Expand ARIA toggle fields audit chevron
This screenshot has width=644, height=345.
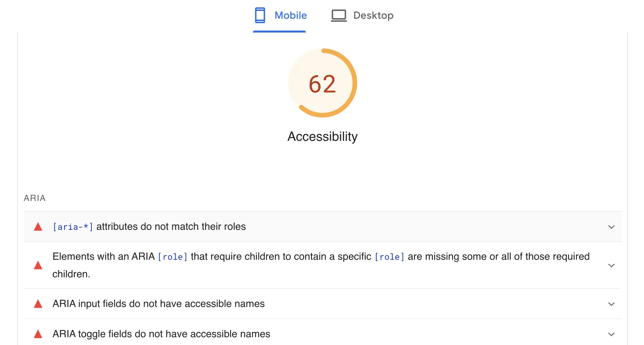(x=611, y=334)
